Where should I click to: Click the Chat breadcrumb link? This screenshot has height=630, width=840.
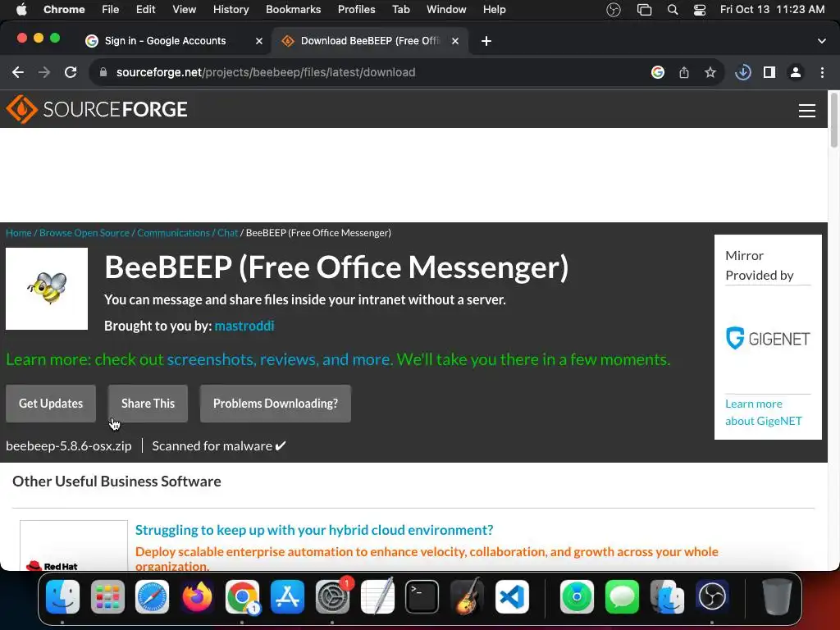228,233
